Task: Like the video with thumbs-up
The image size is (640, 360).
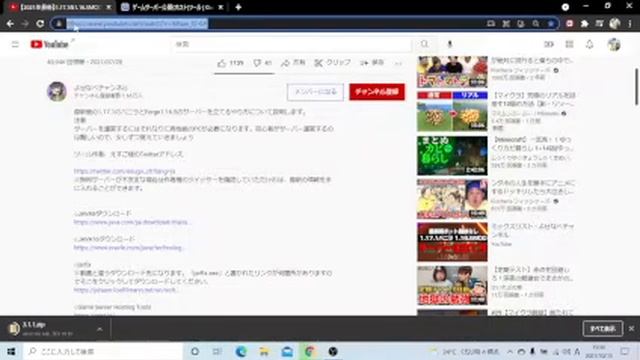Action: point(230,63)
